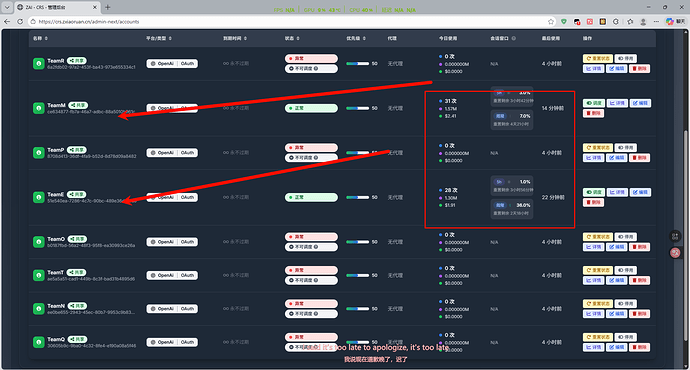Select the ZAI - CRS browser tab
The height and width of the screenshot is (370, 690).
coord(57,7)
